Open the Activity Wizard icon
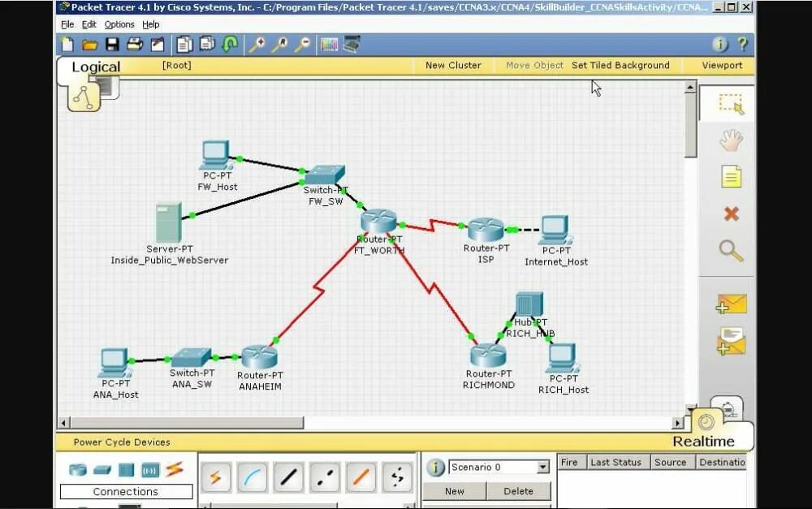Image resolution: width=812 pixels, height=509 pixels. [158, 45]
